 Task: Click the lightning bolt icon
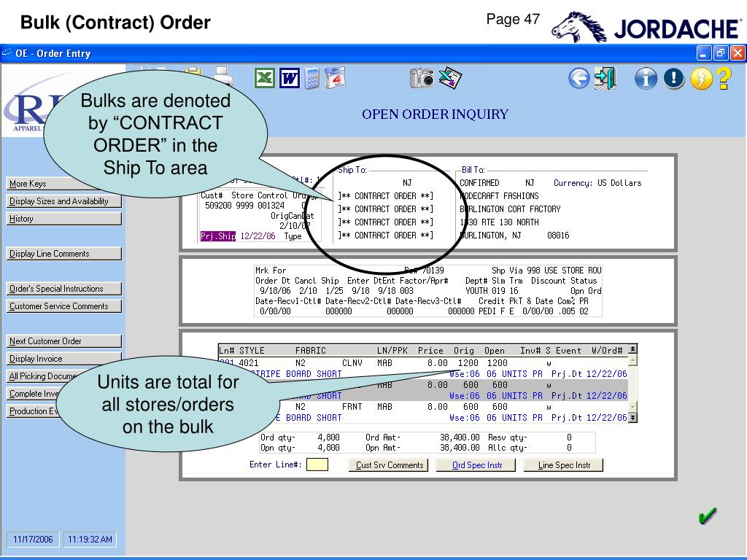click(x=701, y=78)
